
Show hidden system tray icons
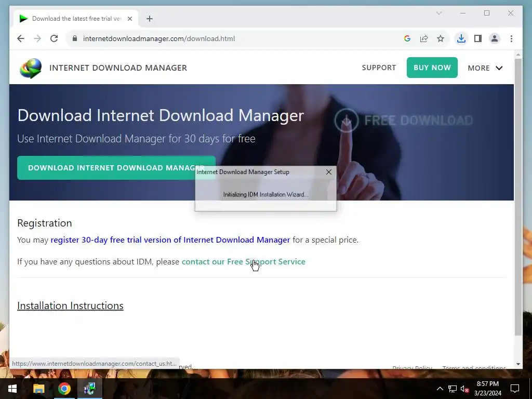click(x=440, y=389)
